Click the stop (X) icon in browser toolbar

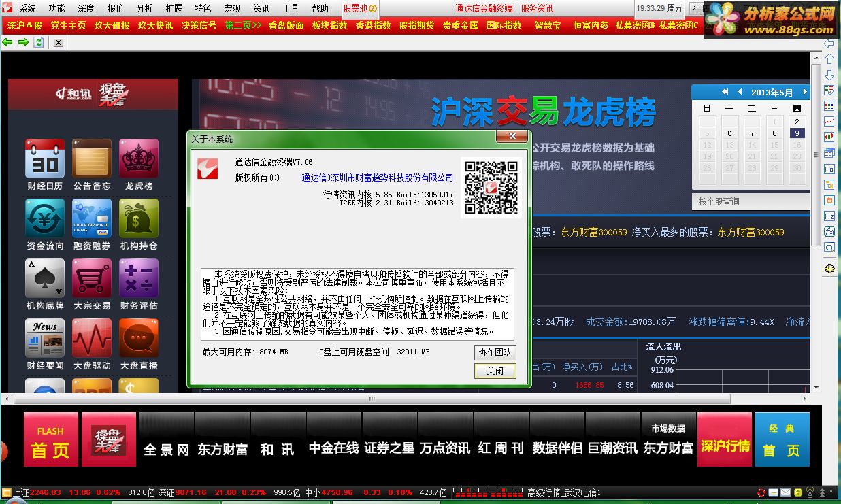point(59,42)
